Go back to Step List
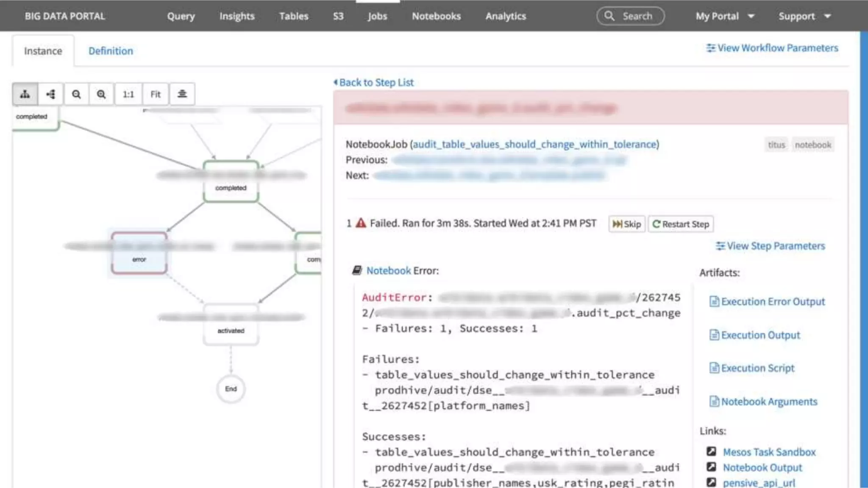Image resolution: width=868 pixels, height=488 pixels. pyautogui.click(x=374, y=83)
